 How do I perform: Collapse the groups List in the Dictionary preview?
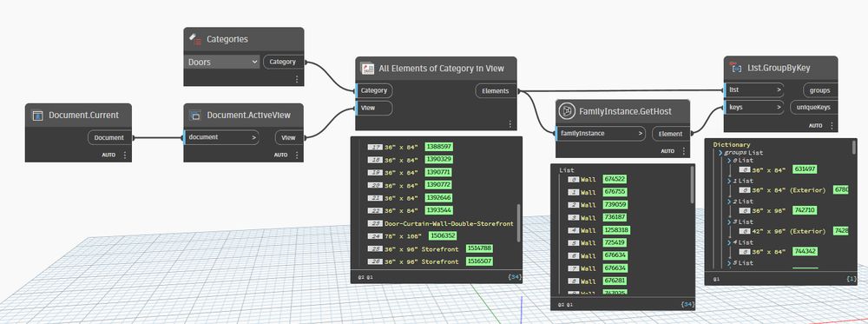[720, 152]
